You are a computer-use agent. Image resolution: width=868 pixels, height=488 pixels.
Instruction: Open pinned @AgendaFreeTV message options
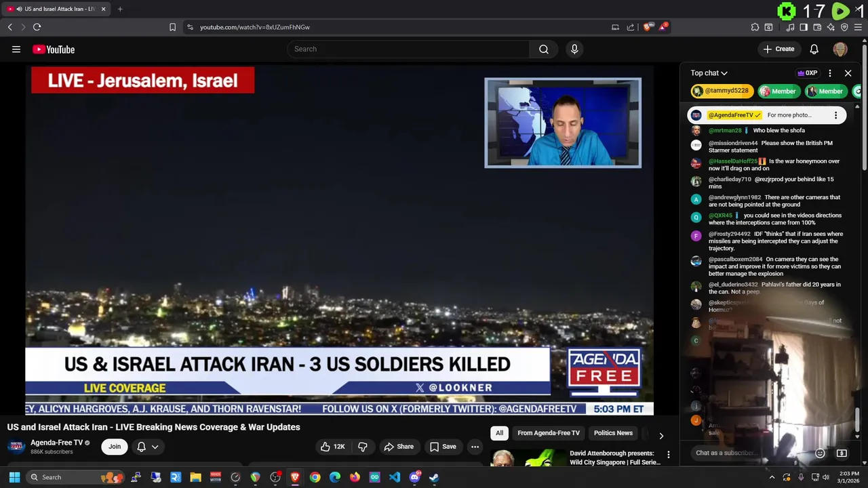pyautogui.click(x=835, y=115)
